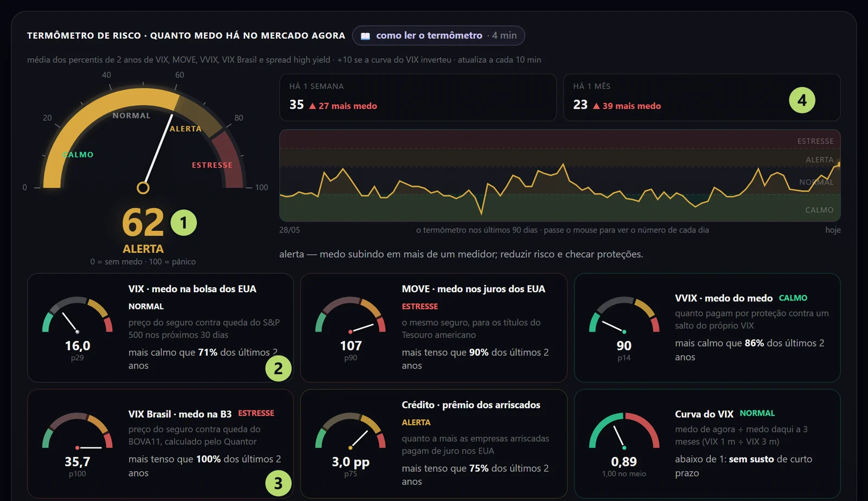The height and width of the screenshot is (501, 868).
Task: Click the "p29" percentile label
Action: pos(78,358)
